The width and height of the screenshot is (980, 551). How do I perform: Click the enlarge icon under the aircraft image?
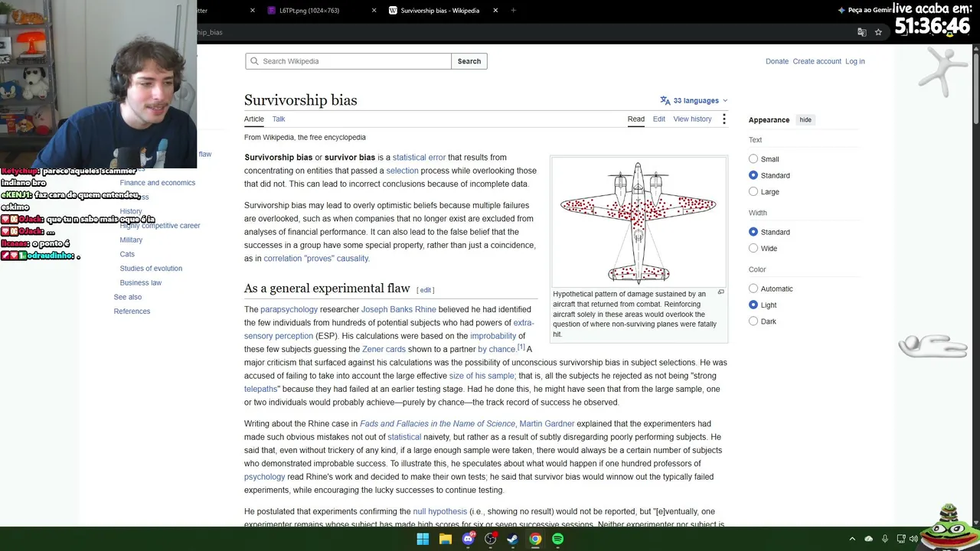coord(720,292)
